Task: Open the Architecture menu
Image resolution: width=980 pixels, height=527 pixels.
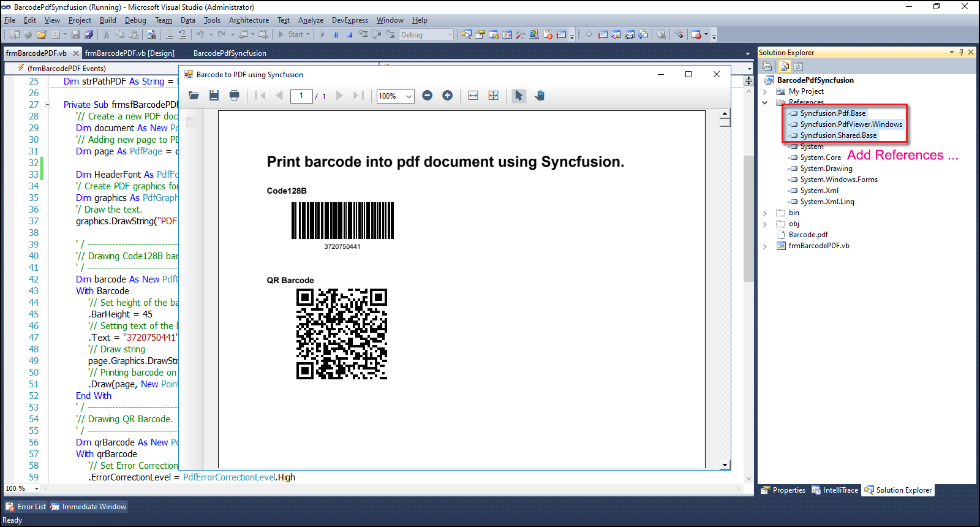Action: tap(249, 20)
